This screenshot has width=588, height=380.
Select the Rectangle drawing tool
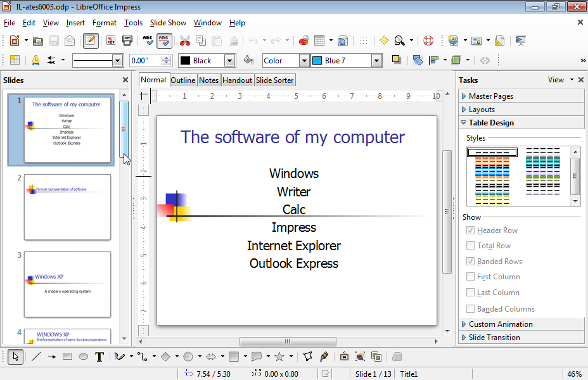pyautogui.click(x=68, y=357)
